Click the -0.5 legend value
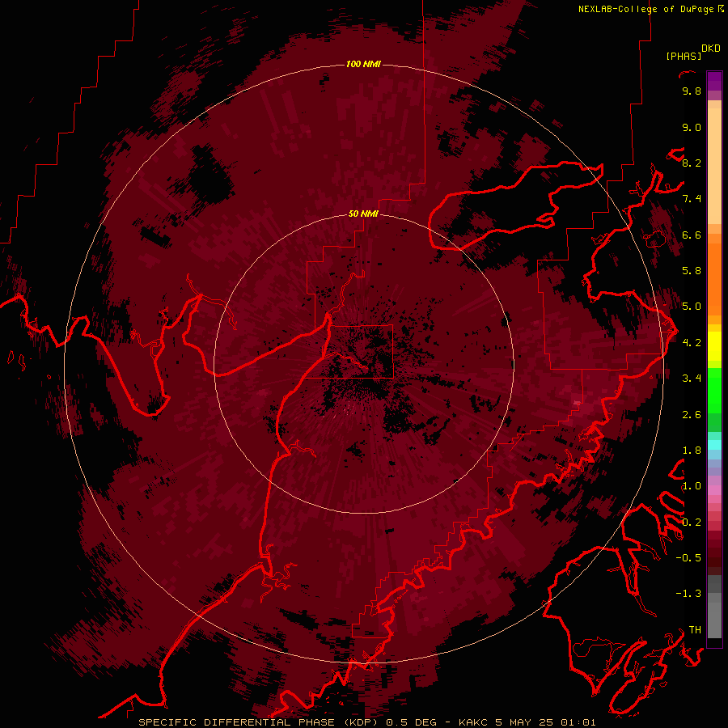Viewport: 728px width, 728px height. point(688,558)
